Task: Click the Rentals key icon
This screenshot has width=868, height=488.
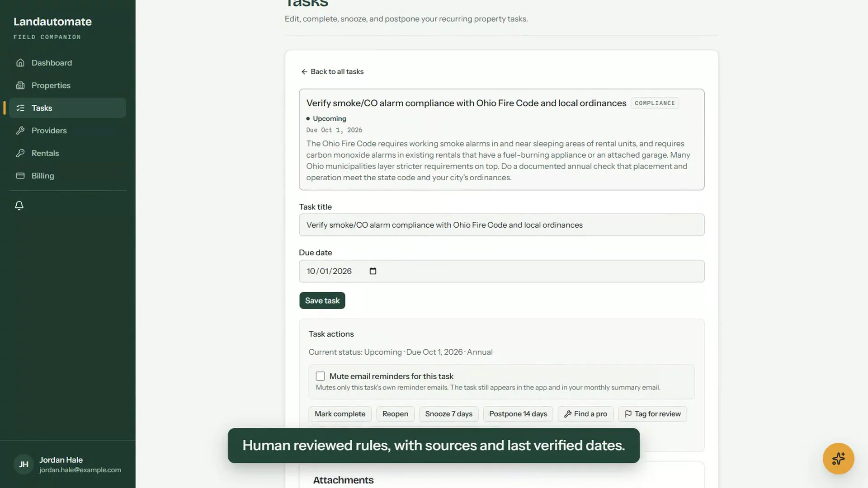Action: coord(20,153)
